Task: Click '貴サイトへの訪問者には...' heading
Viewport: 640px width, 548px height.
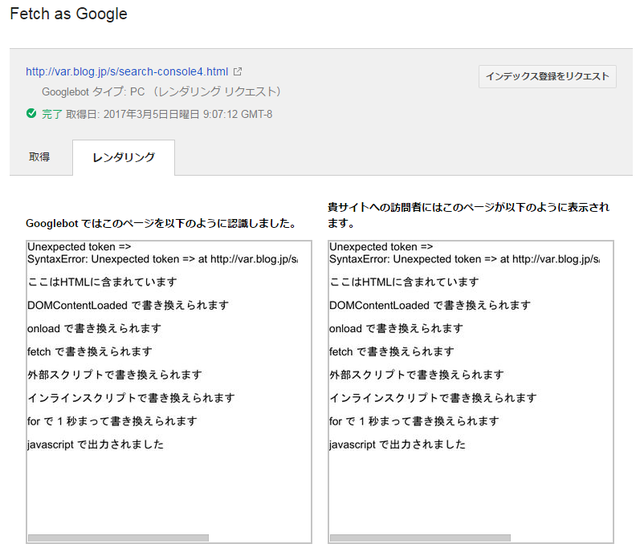Action: 469,215
